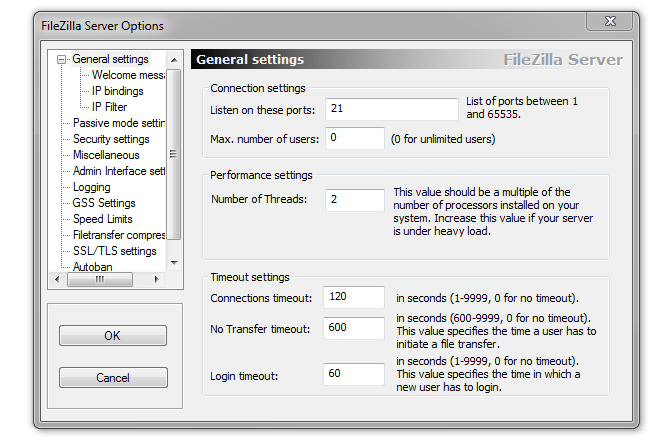Open the IP Filter page
The image size is (664, 441).
click(109, 107)
